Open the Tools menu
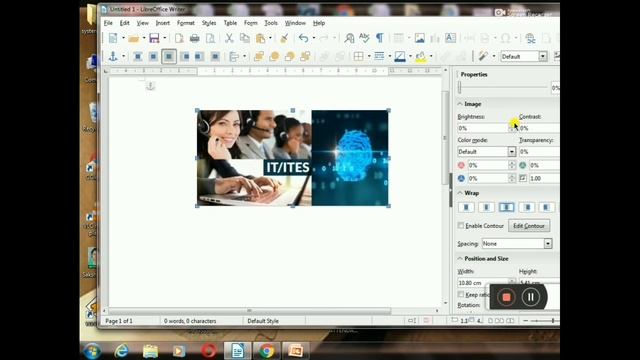This screenshot has width=640, height=360. pyautogui.click(x=271, y=23)
